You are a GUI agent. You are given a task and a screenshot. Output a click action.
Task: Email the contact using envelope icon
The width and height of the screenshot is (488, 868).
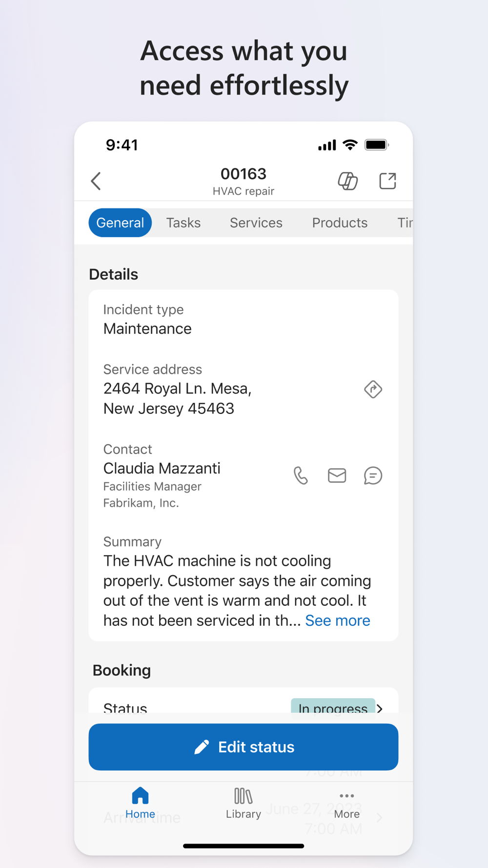coord(337,475)
